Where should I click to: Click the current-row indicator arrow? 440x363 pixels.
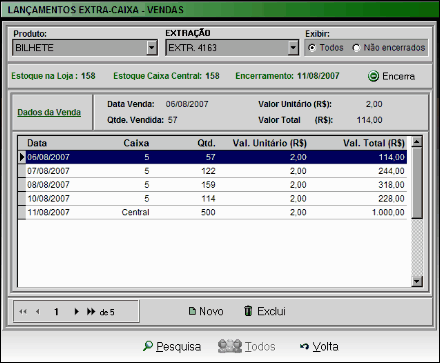(22, 157)
